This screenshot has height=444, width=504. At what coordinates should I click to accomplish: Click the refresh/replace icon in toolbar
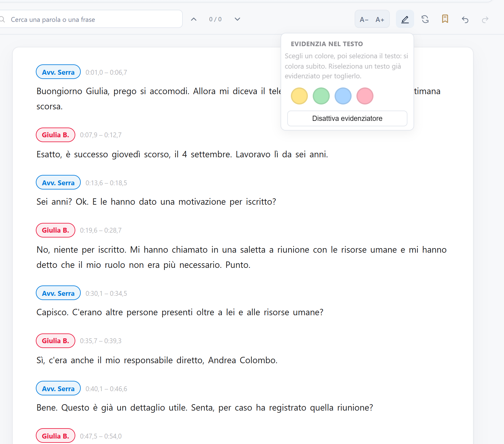(425, 19)
